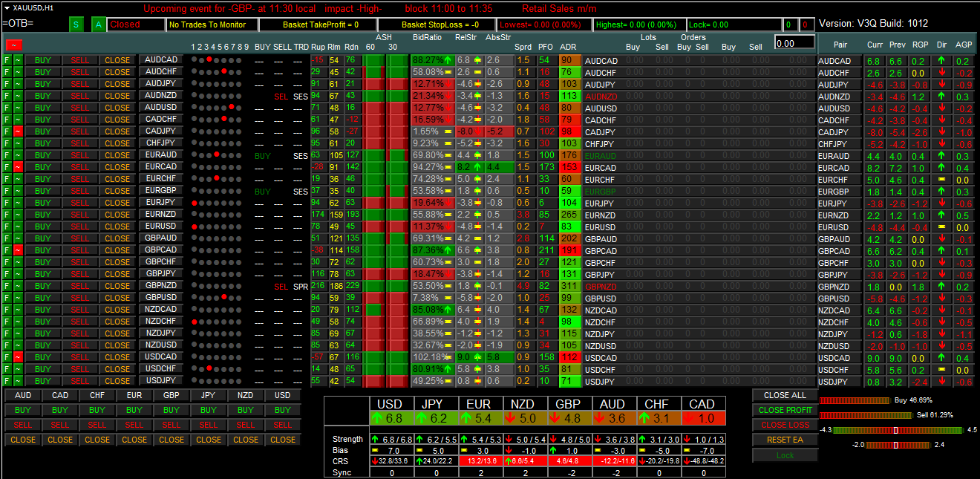Screen dimensions: 980x479
Task: Click SELL on the GBPJPY row
Action: (80, 274)
